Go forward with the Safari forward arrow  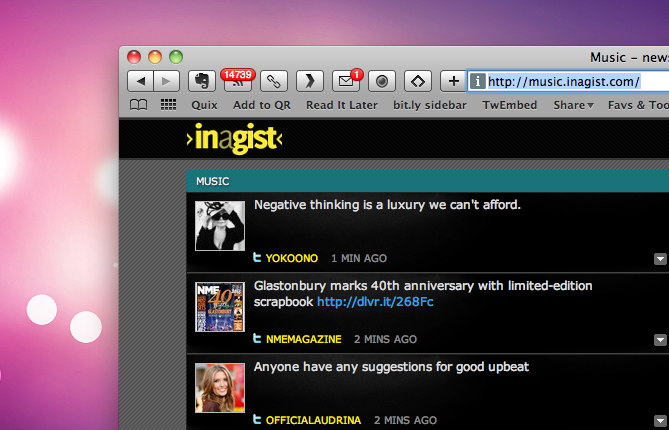coord(167,81)
